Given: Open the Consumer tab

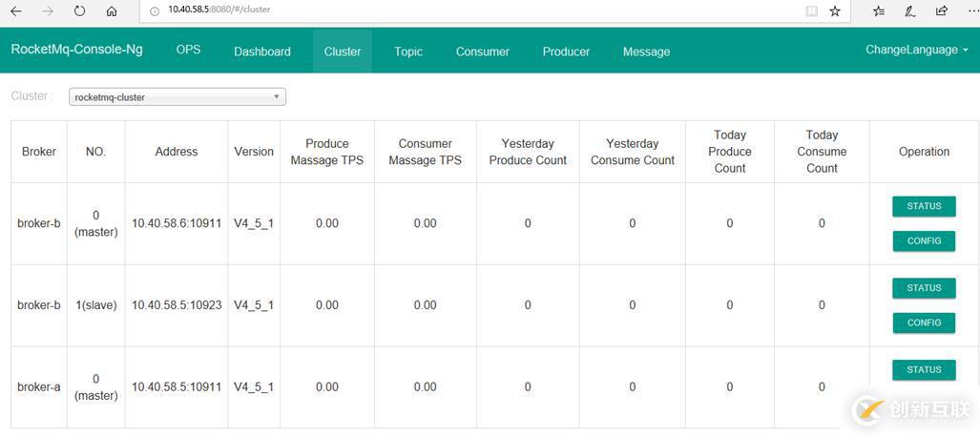Looking at the screenshot, I should [x=482, y=52].
